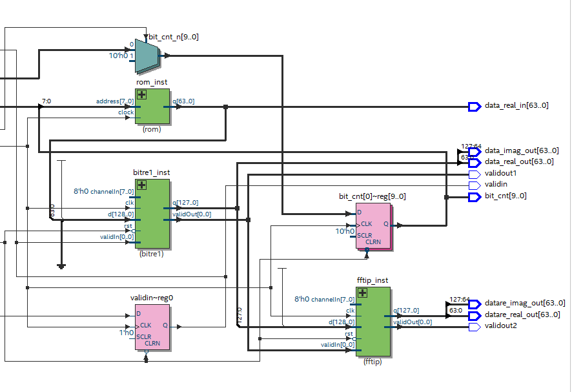The width and height of the screenshot is (572, 392).
Task: Click the validIn[0..0] port on bitre1_inst
Action: (x=117, y=237)
